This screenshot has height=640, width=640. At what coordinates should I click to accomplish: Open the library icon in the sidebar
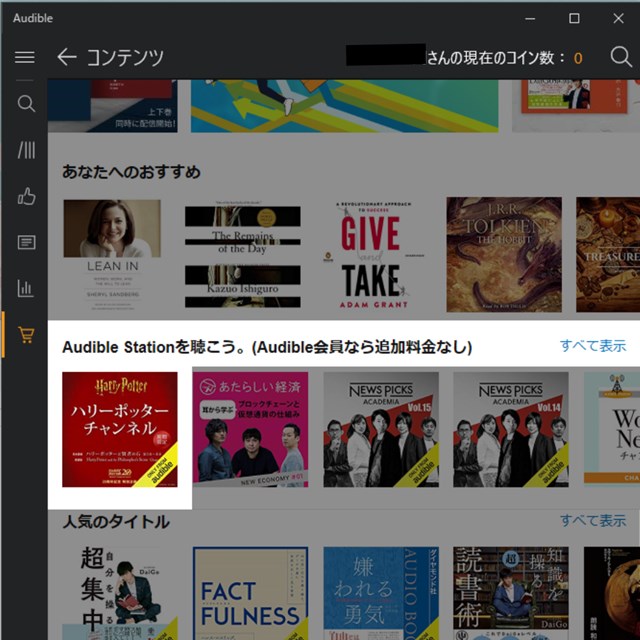coord(26,150)
